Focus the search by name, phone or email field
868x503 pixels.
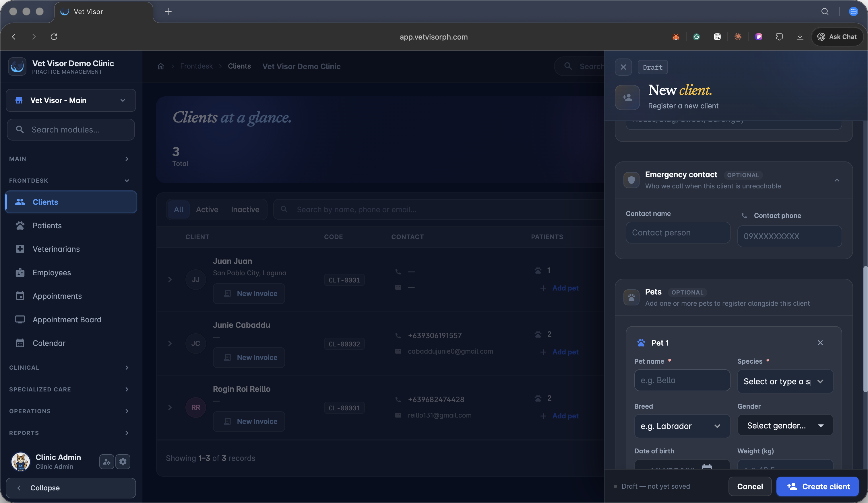point(438,210)
